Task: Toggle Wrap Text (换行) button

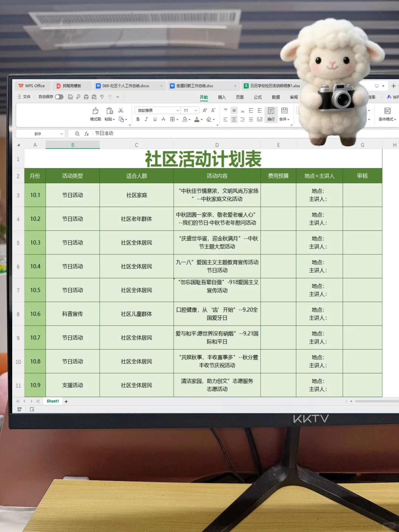Action: [x=271, y=114]
